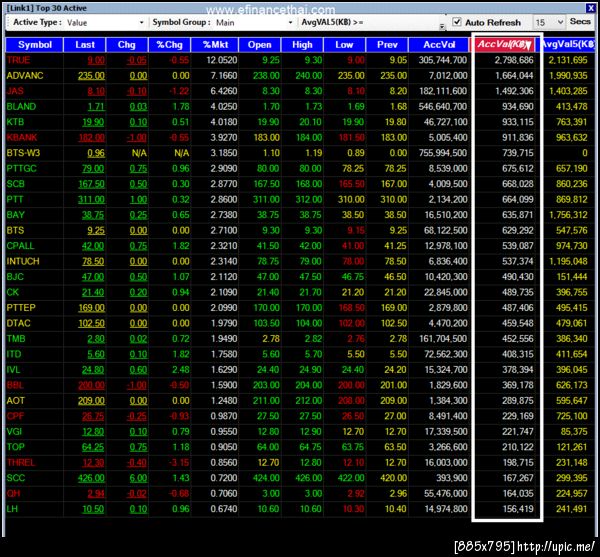This screenshot has width=600, height=557.
Task: Select the SCC symbol
Action: coord(16,478)
